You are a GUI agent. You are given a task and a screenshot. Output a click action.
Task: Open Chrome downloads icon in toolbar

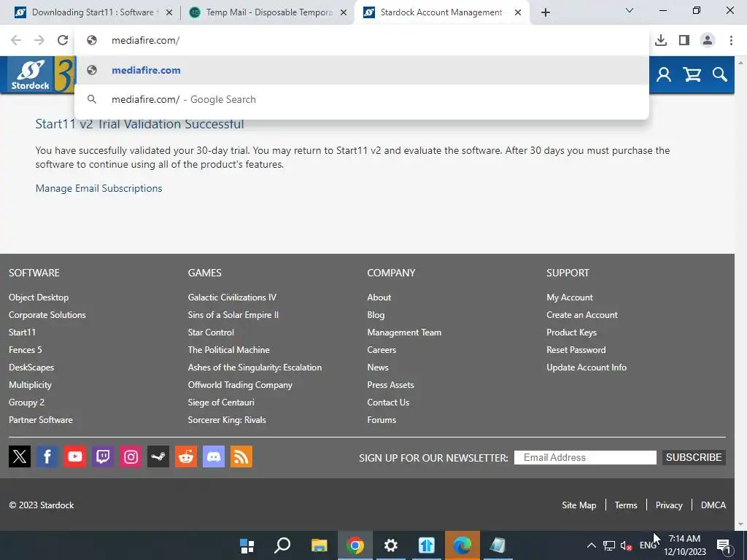tap(661, 40)
